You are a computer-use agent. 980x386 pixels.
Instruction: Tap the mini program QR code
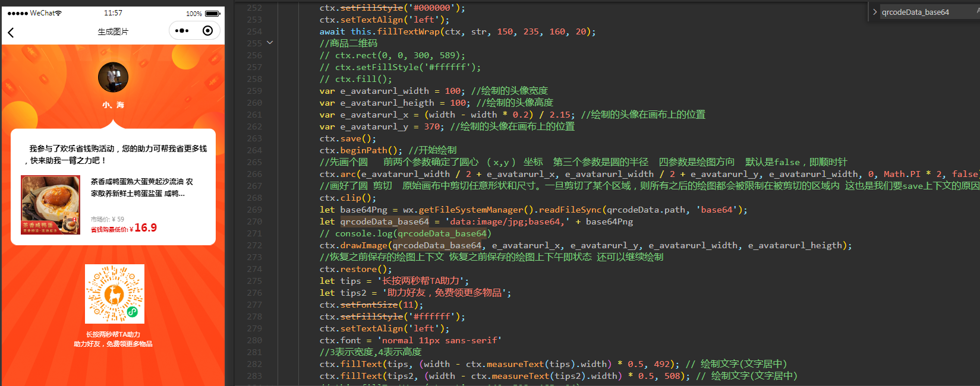tap(115, 294)
